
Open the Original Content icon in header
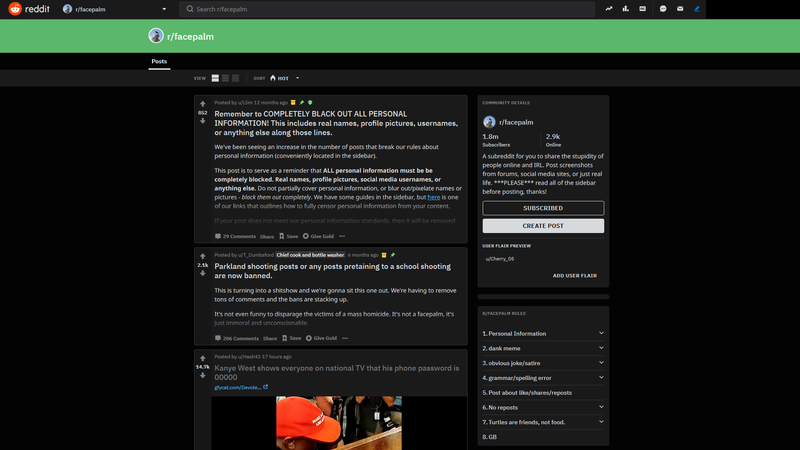point(642,9)
